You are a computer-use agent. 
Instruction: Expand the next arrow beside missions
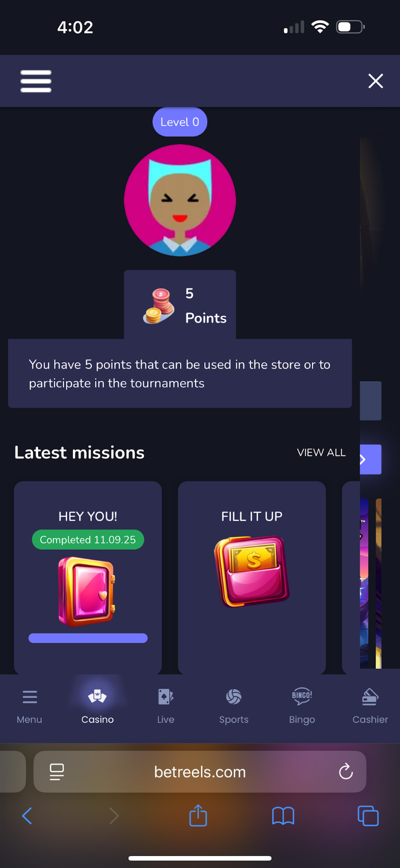click(370, 460)
